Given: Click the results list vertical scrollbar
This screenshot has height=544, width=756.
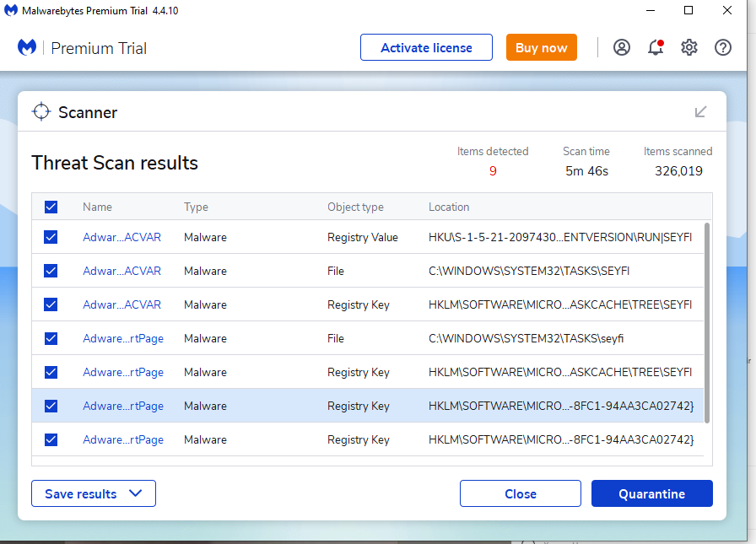Looking at the screenshot, I should pos(707,323).
